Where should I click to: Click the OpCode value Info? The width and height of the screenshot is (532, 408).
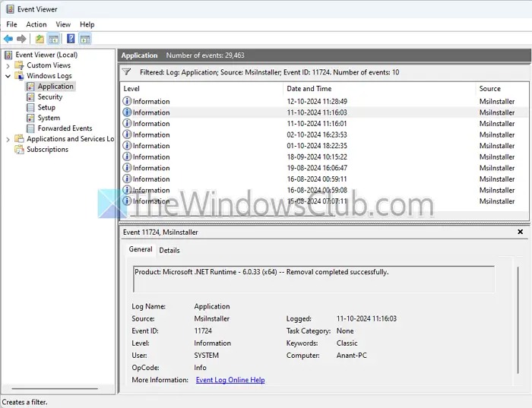200,368
